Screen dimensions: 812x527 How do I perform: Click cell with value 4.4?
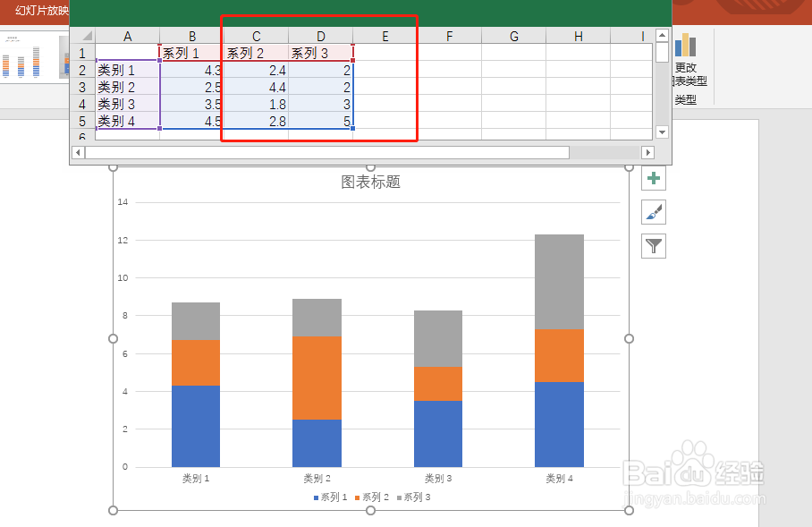257,87
